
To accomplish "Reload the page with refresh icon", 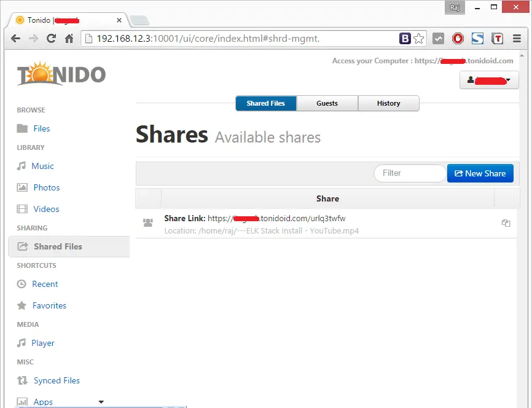I will point(51,38).
